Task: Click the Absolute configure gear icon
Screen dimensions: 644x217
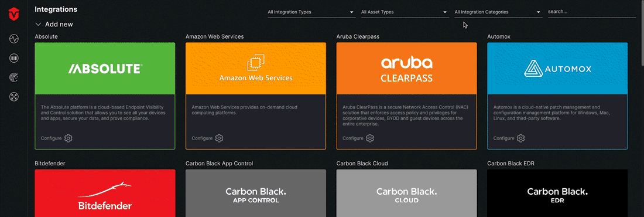Action: click(x=68, y=138)
